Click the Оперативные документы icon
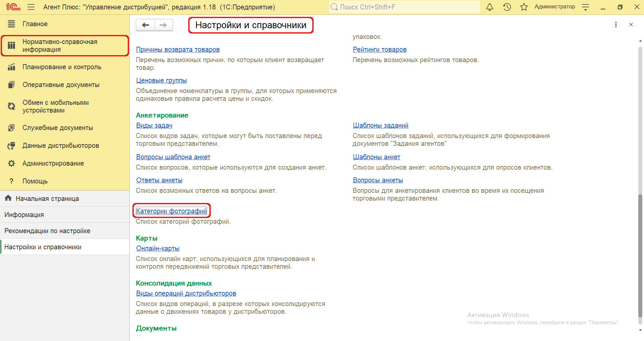The image size is (644, 341). click(11, 85)
